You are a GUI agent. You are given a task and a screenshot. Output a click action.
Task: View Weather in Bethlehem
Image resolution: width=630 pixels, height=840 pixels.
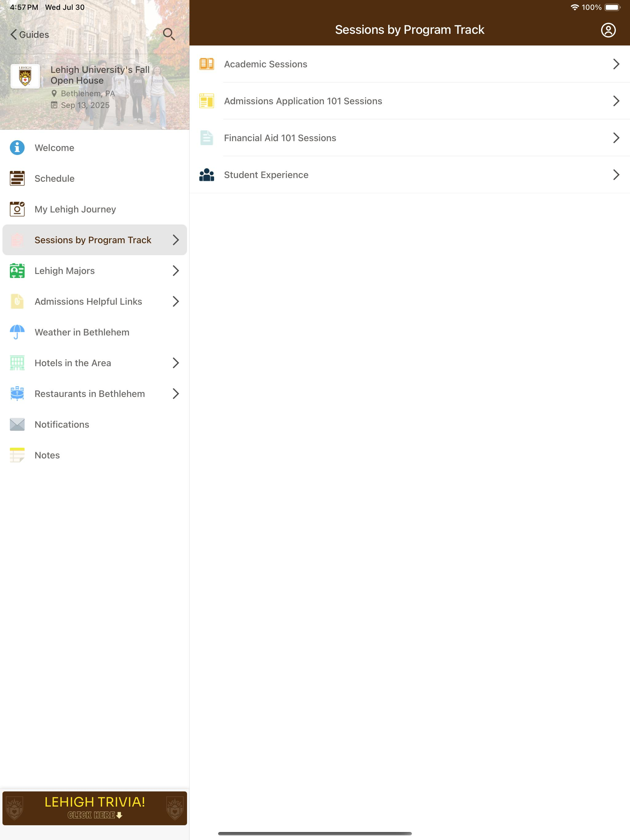click(x=95, y=332)
